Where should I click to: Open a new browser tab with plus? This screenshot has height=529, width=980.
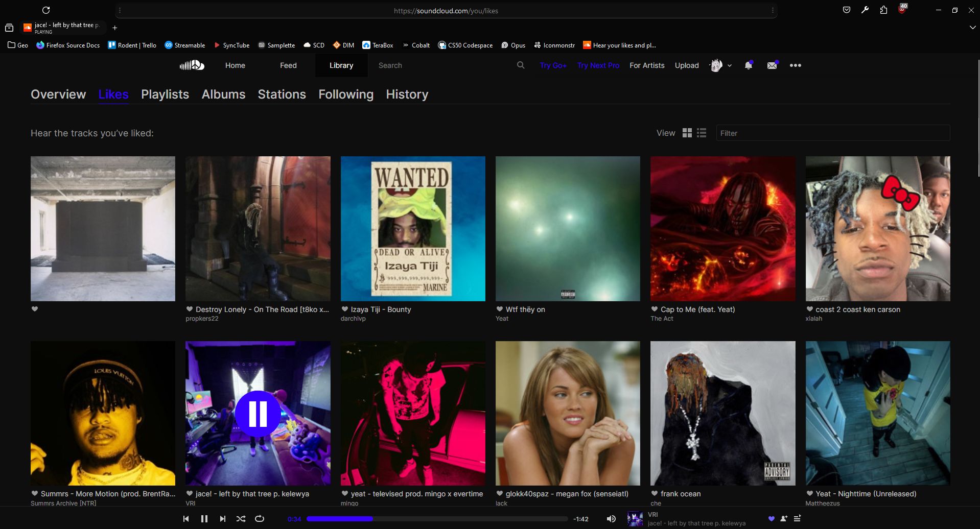[x=115, y=28]
